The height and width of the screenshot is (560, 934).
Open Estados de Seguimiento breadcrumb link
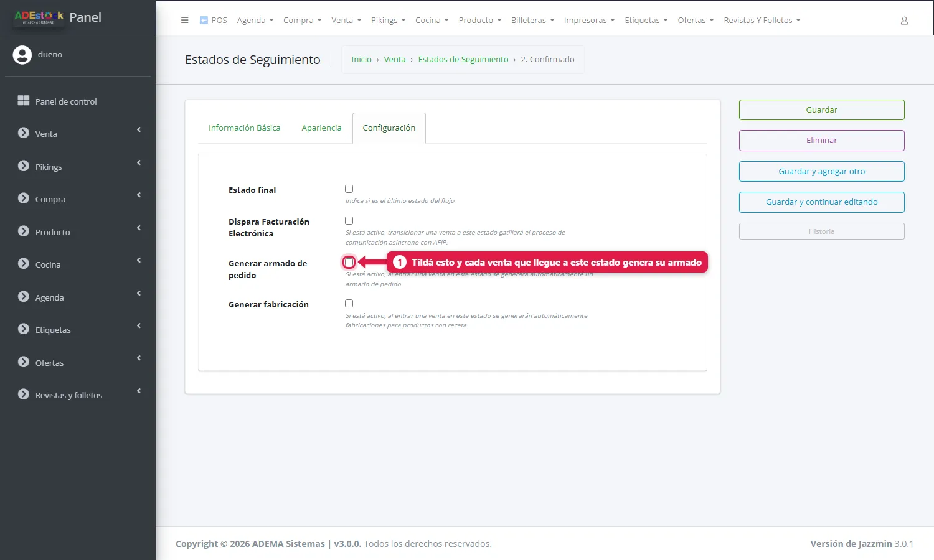click(463, 60)
